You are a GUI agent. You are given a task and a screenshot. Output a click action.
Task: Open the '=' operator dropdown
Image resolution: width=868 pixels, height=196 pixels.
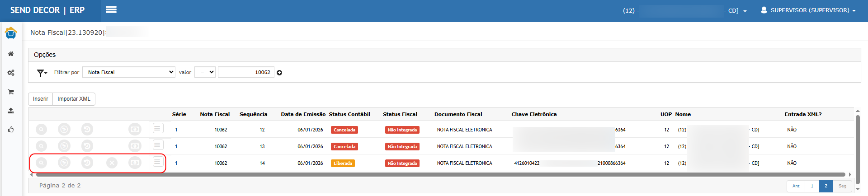click(205, 72)
